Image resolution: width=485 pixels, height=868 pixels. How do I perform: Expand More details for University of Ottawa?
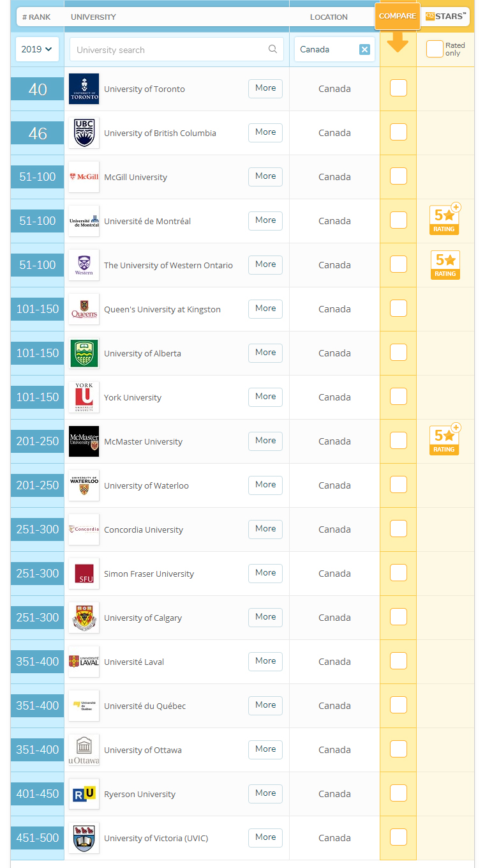265,749
